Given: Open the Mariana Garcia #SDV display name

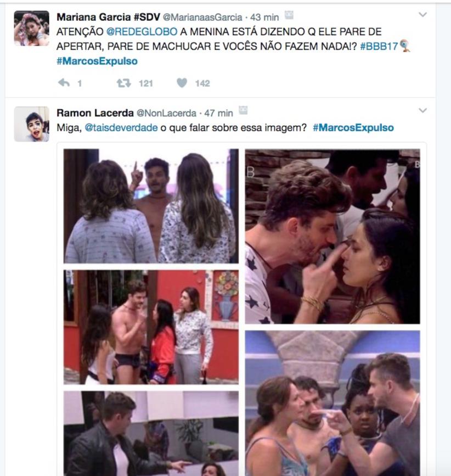Looking at the screenshot, I should coord(108,17).
